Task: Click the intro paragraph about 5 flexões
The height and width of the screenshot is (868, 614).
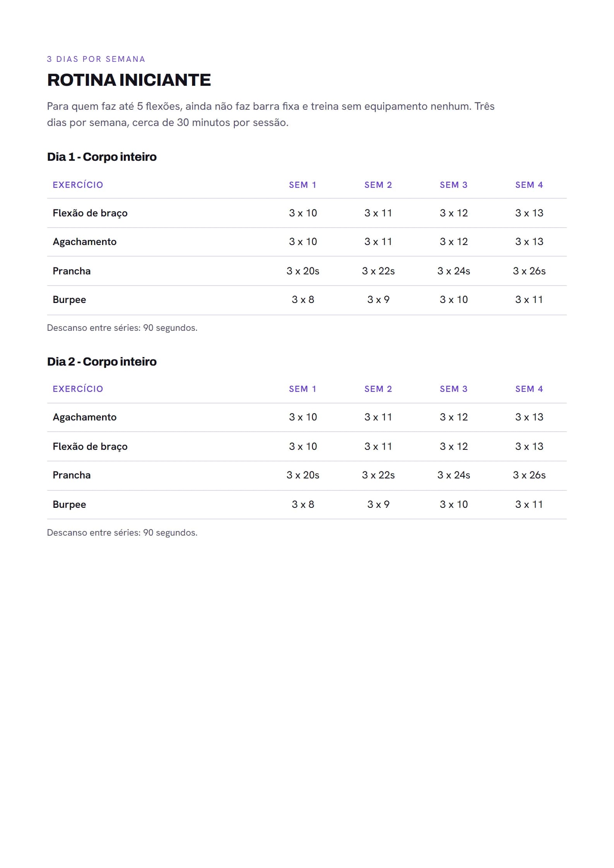Action: pyautogui.click(x=271, y=114)
